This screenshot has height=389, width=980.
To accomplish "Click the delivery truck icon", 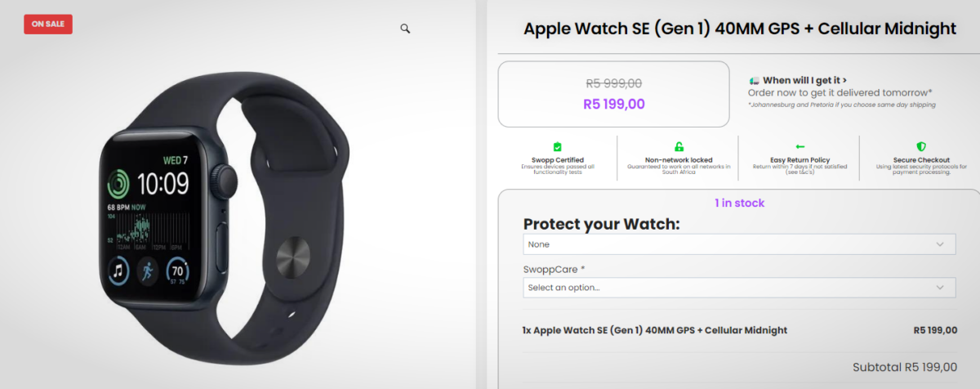I will [x=755, y=81].
